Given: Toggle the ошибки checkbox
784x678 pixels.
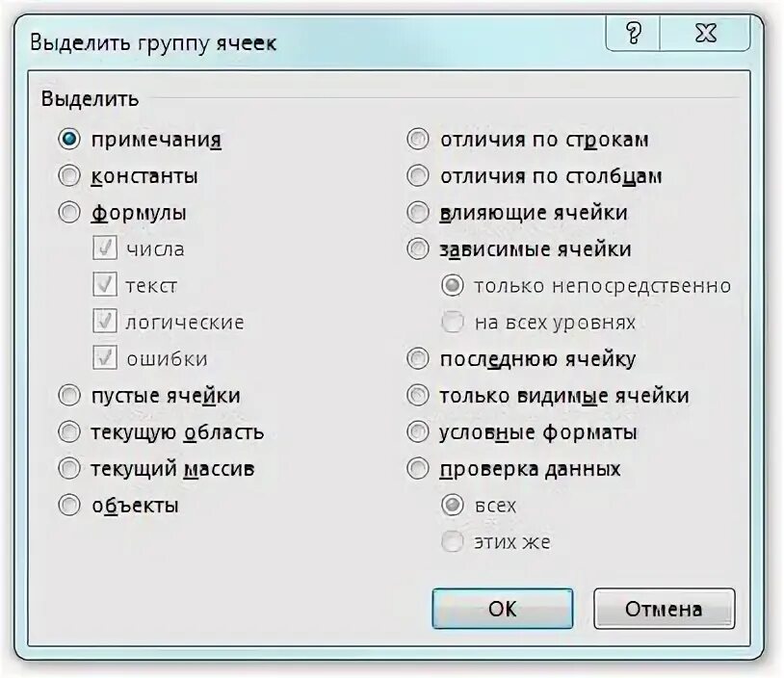Looking at the screenshot, I should tap(104, 357).
